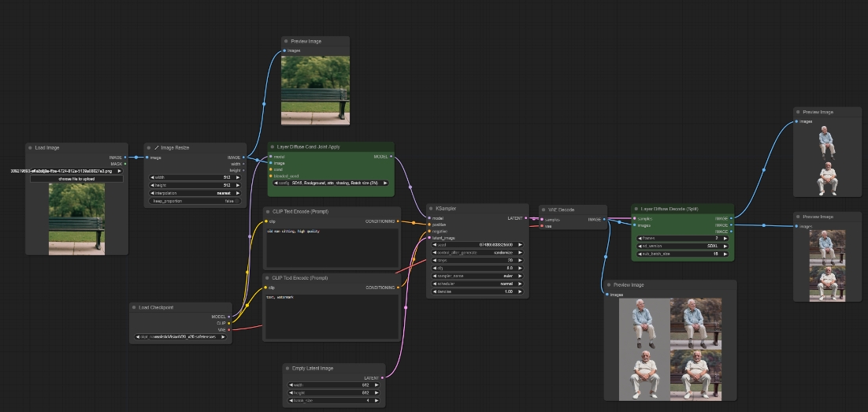
Task: Open the sampler_name dropdown in KSampler
Action: pyautogui.click(x=477, y=276)
